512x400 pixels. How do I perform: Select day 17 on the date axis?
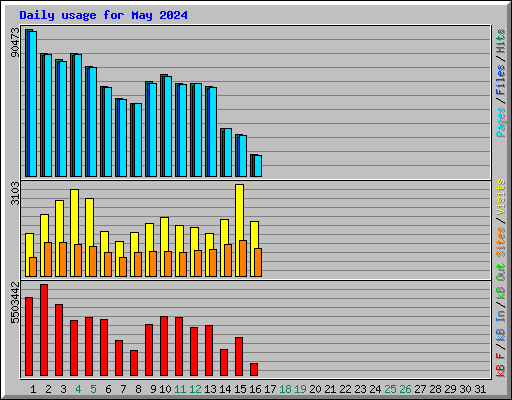coord(270,389)
